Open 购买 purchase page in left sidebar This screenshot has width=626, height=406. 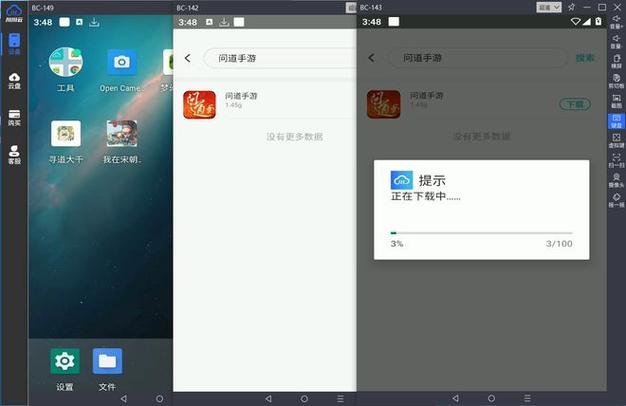point(14,118)
